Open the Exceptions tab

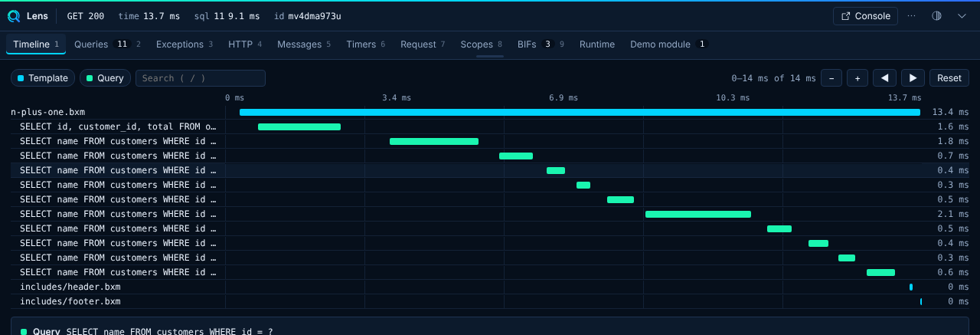pos(185,44)
